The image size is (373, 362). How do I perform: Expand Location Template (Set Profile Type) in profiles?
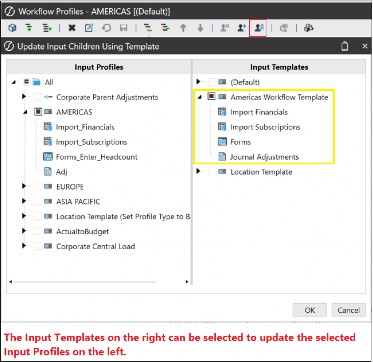(x=24, y=216)
